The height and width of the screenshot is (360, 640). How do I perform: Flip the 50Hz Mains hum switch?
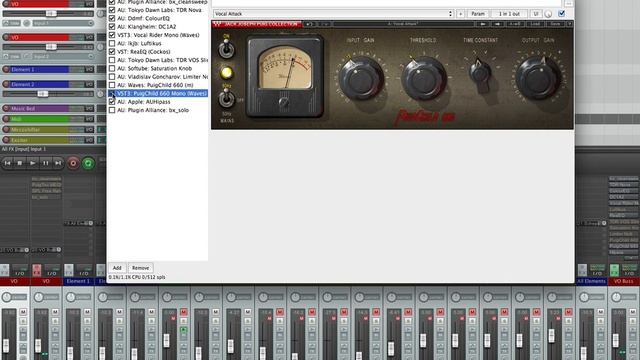pos(226,99)
